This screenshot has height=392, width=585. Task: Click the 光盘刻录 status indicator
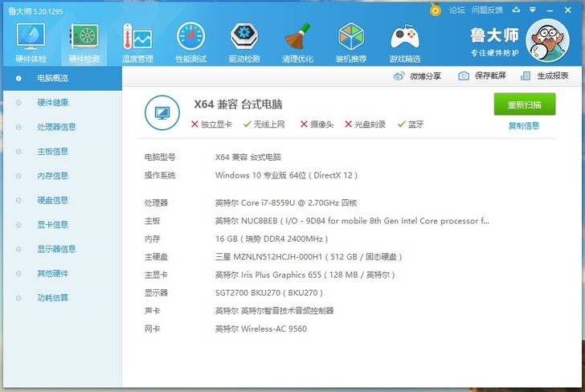(365, 125)
